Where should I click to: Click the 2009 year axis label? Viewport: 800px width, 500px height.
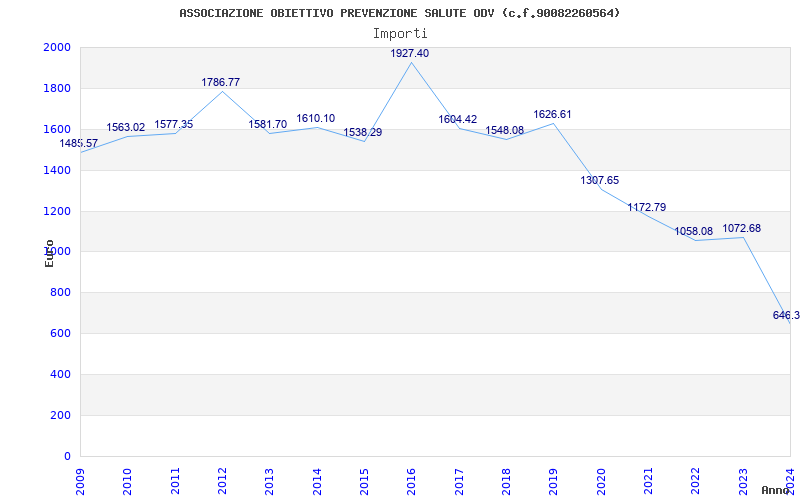tap(81, 482)
